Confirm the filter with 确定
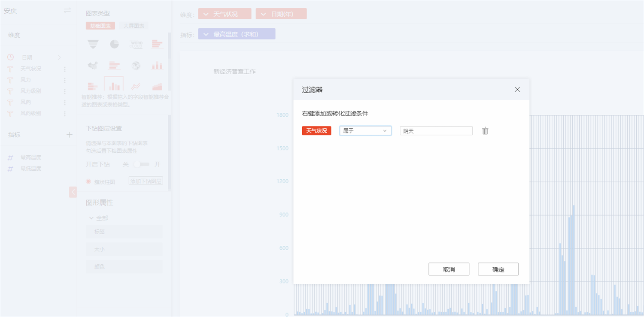The height and width of the screenshot is (317, 644). pyautogui.click(x=498, y=269)
